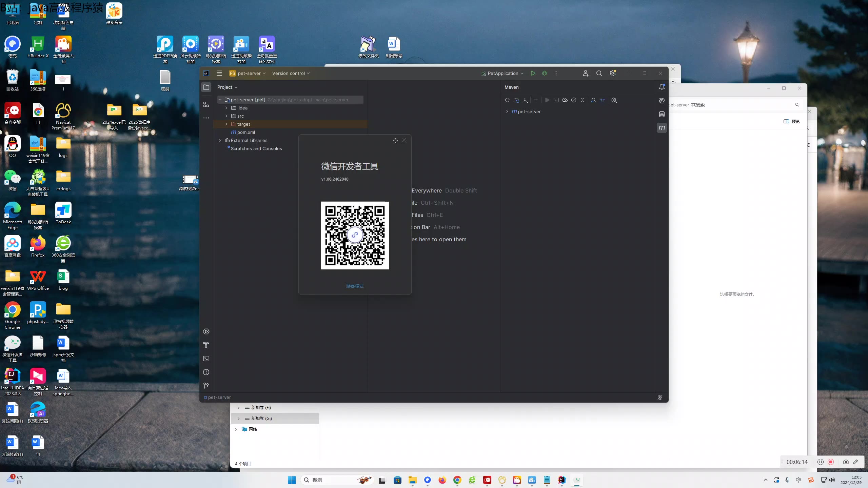Open the main hamburger menu
868x488 pixels.
[x=219, y=73]
